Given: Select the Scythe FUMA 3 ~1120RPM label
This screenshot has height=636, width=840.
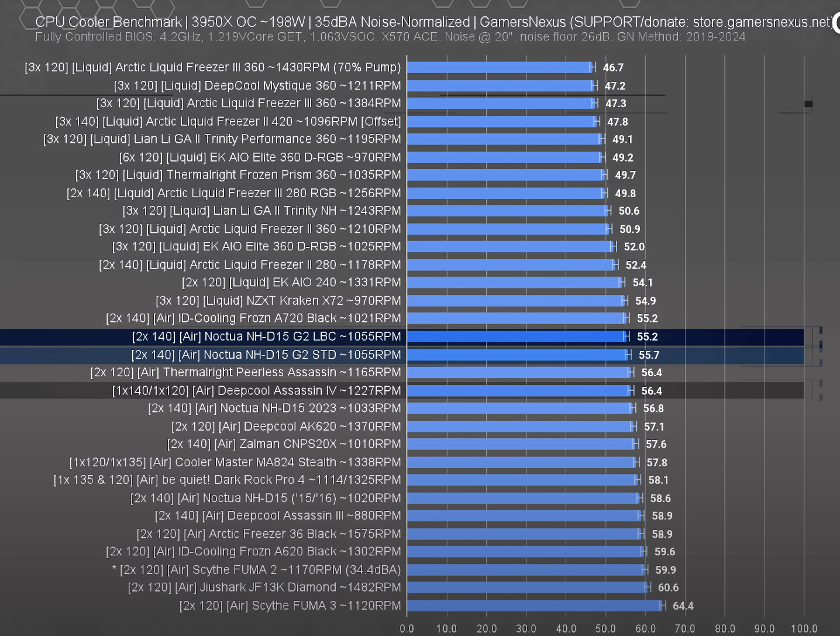Looking at the screenshot, I should point(290,606).
